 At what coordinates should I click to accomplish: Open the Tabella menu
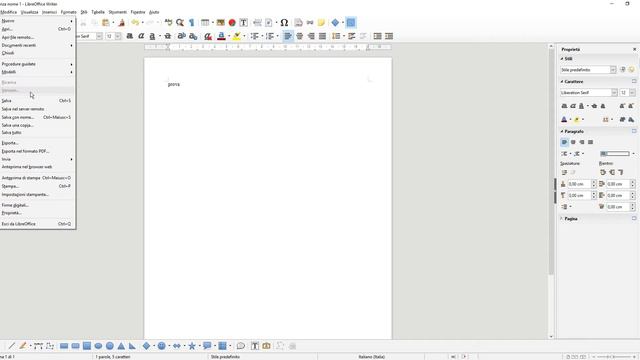pyautogui.click(x=98, y=12)
